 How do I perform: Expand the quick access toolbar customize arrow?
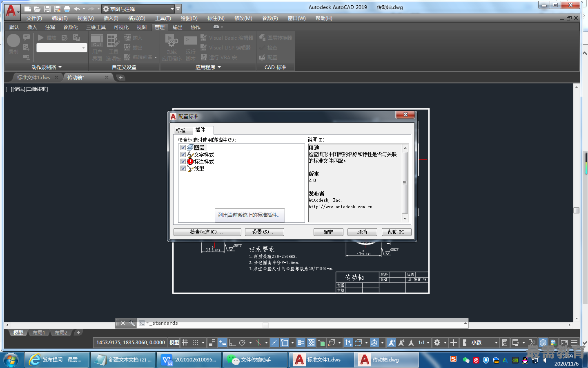click(178, 9)
